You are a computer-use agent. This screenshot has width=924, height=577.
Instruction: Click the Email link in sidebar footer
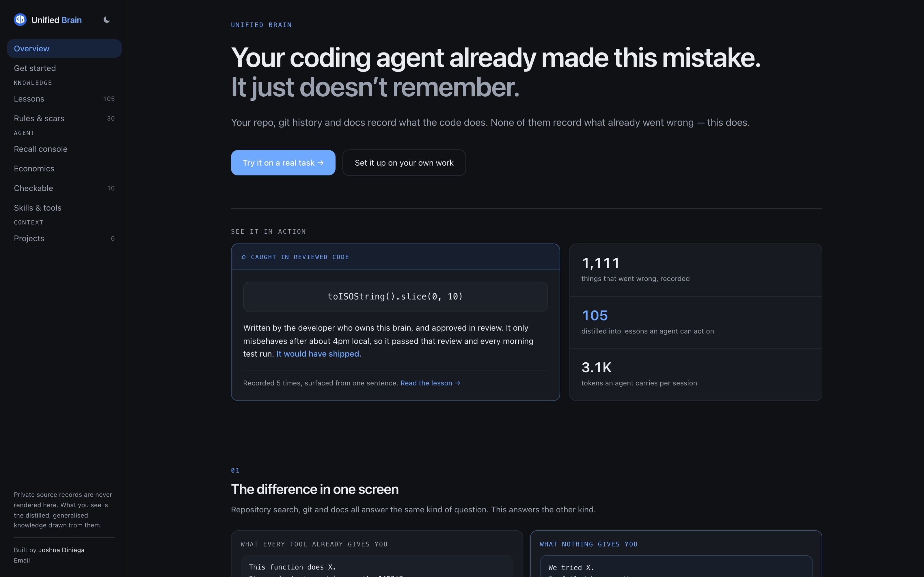click(22, 560)
